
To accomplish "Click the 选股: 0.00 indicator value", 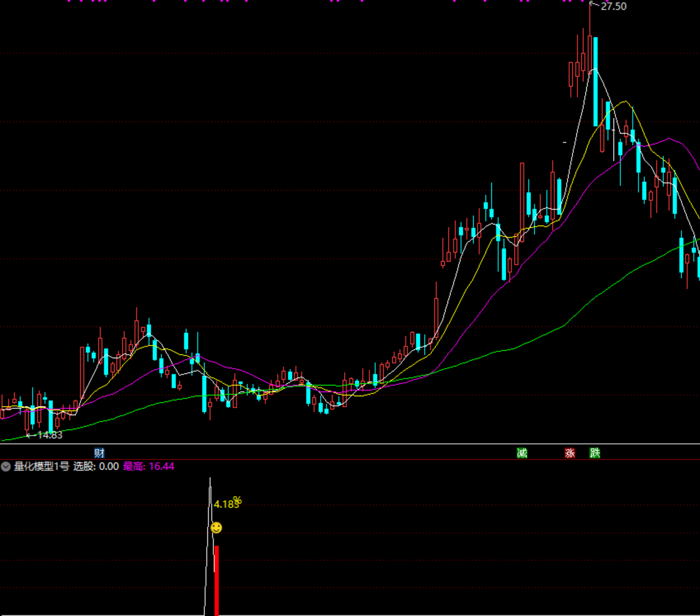I will tap(96, 467).
